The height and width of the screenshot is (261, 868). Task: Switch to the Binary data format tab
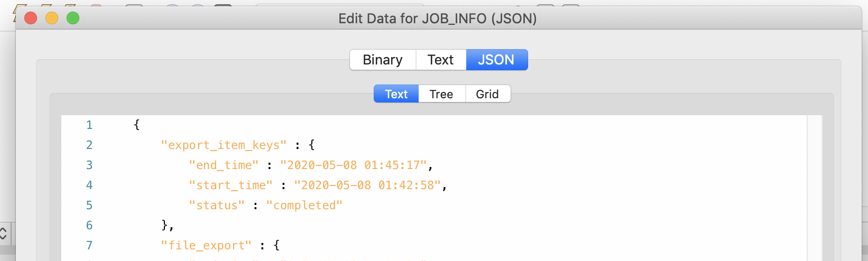[383, 60]
